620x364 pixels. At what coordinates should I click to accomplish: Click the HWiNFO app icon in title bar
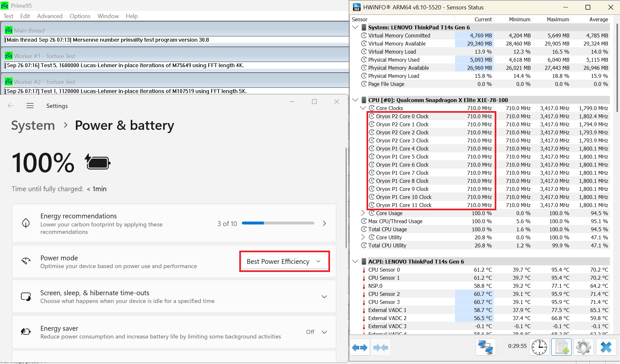coord(357,7)
